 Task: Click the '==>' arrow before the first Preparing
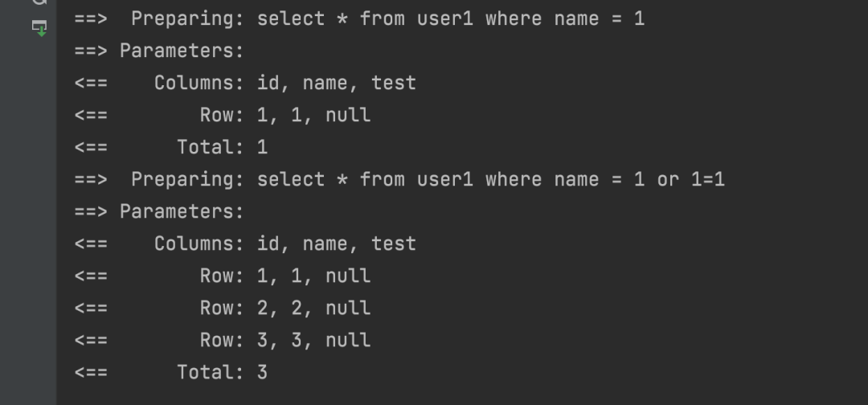91,19
